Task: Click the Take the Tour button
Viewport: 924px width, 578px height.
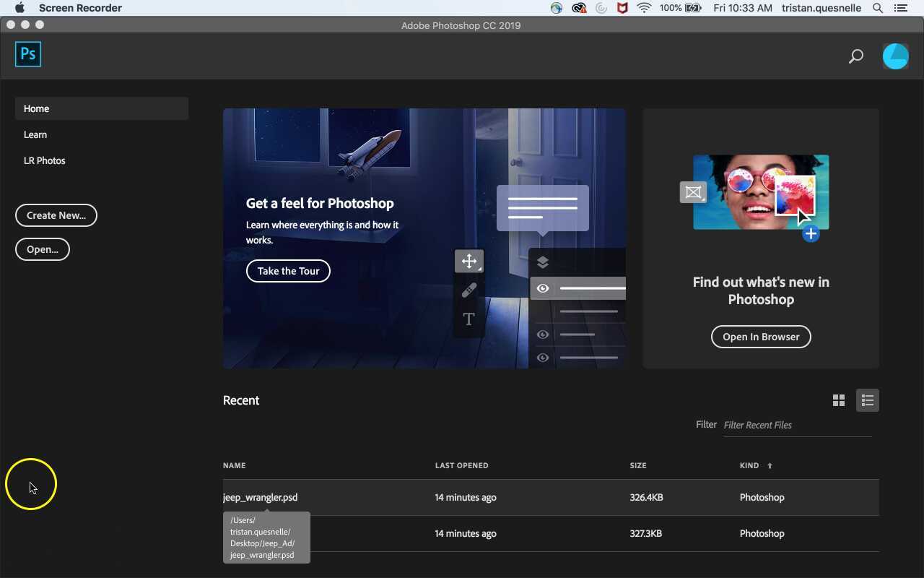Action: pos(288,271)
